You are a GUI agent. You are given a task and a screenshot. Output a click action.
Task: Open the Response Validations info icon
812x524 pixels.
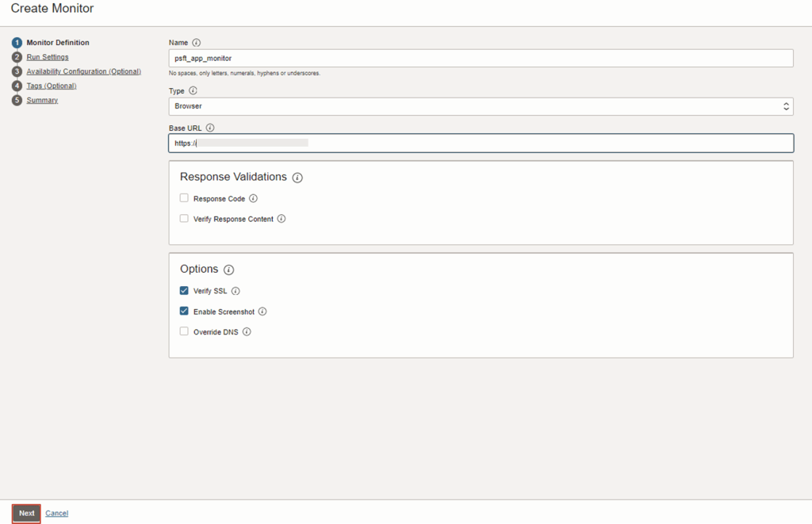(x=297, y=178)
